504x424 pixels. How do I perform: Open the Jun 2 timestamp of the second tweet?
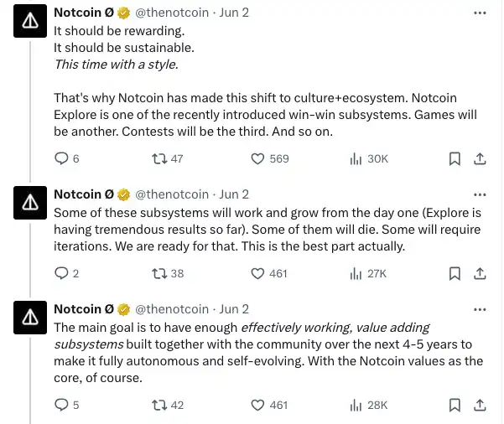(x=234, y=194)
